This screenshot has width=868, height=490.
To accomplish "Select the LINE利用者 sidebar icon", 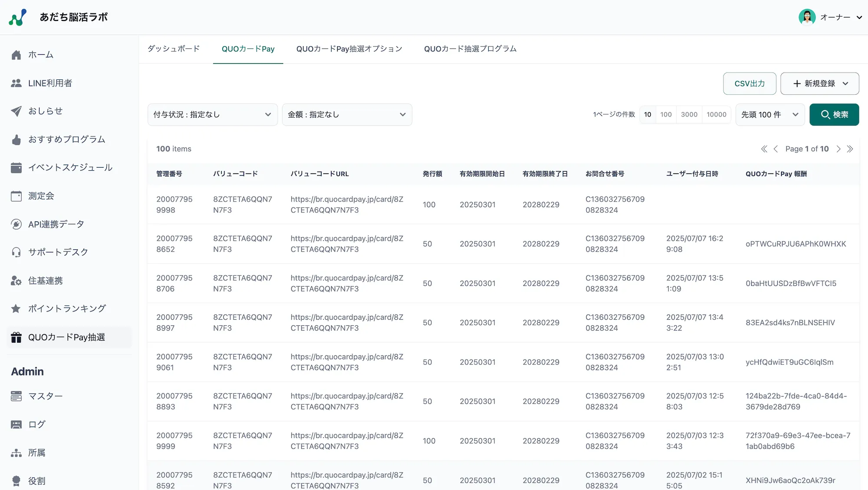I will [x=16, y=83].
